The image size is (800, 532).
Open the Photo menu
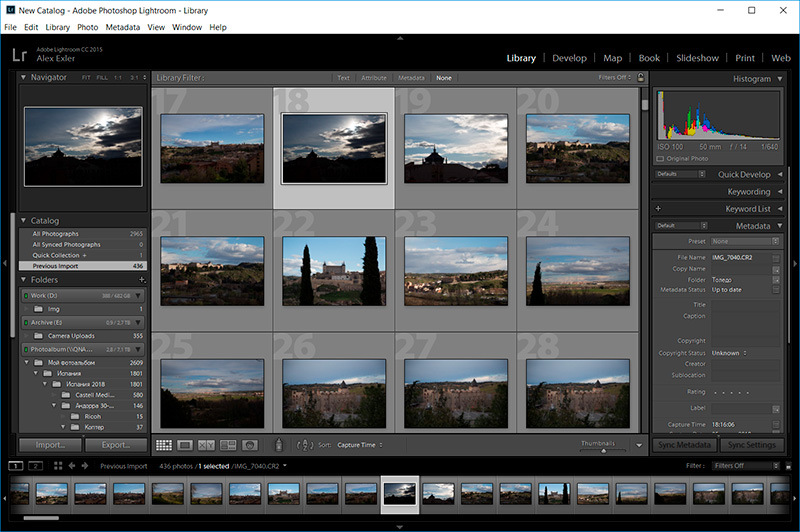pos(88,27)
